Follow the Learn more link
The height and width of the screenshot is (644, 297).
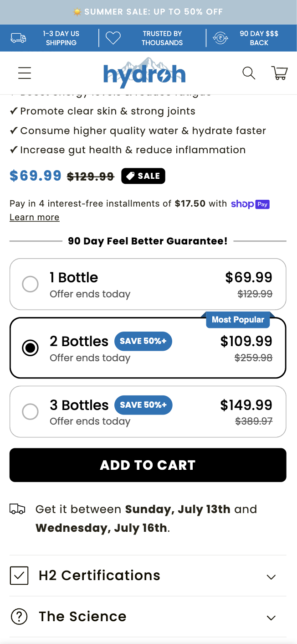point(35,218)
